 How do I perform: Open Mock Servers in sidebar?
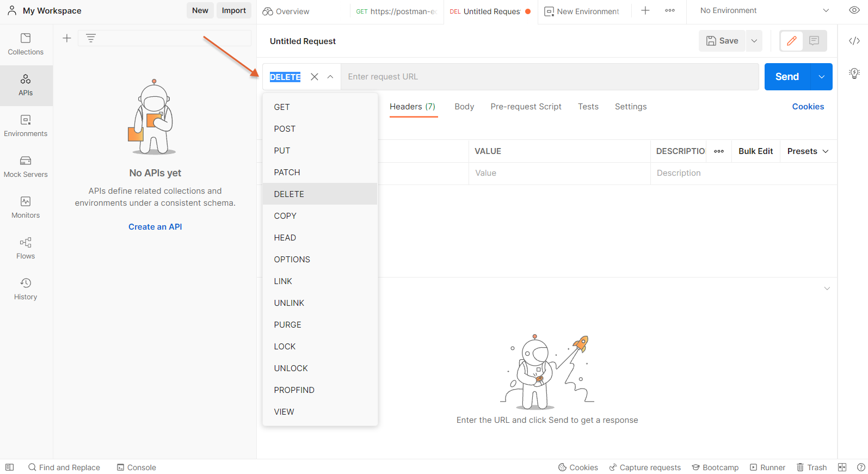[x=26, y=167]
